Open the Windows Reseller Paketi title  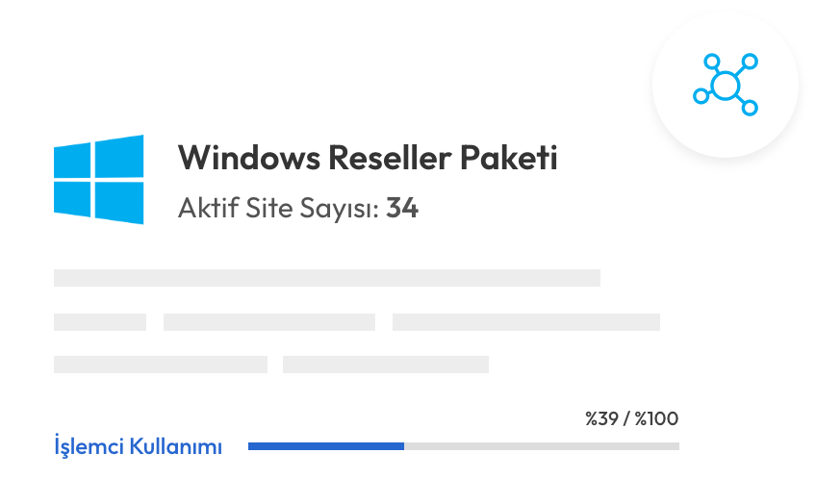pyautogui.click(x=368, y=158)
